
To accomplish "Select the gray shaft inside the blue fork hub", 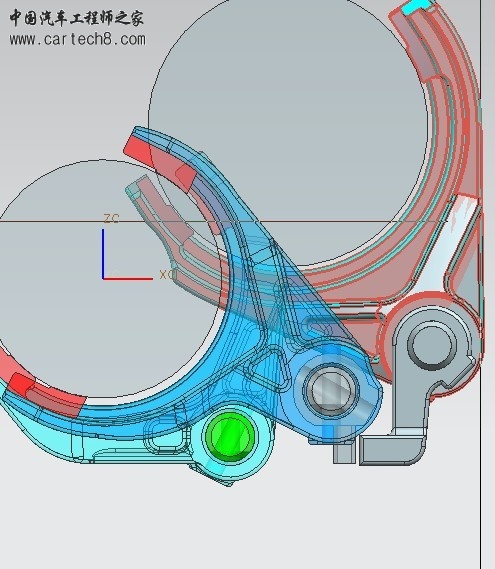I will (x=331, y=390).
